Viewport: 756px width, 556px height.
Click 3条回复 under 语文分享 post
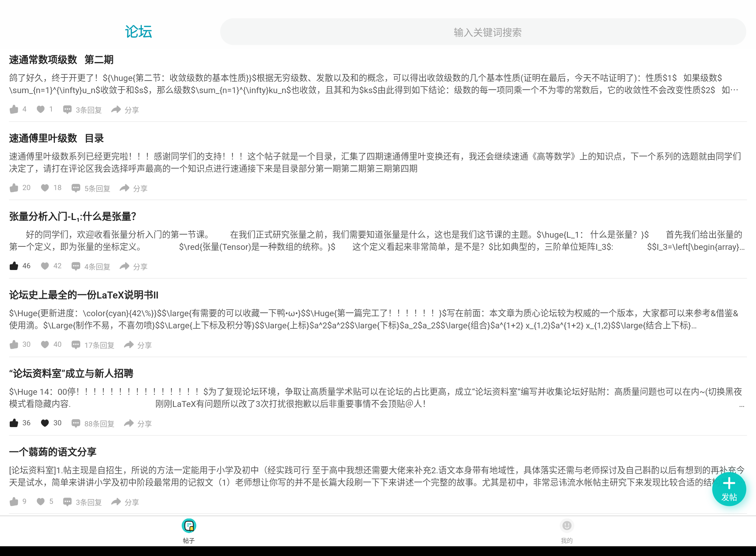pos(89,502)
